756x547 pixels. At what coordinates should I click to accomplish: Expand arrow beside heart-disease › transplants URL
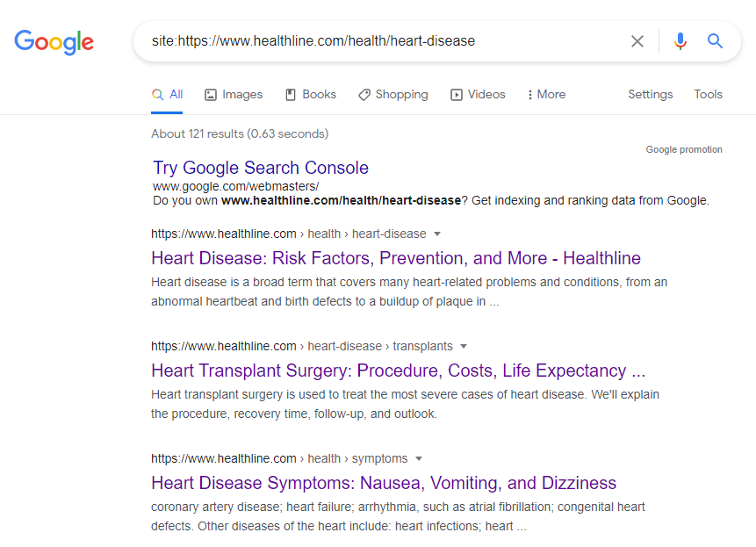click(x=464, y=347)
